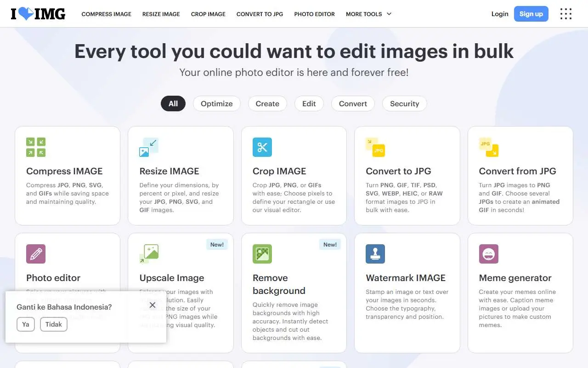Open RESIZE IMAGE in the top menu

click(x=161, y=14)
